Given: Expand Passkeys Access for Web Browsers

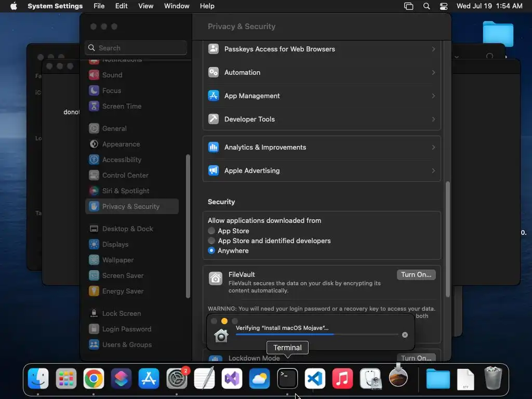Looking at the screenshot, I should 322,49.
